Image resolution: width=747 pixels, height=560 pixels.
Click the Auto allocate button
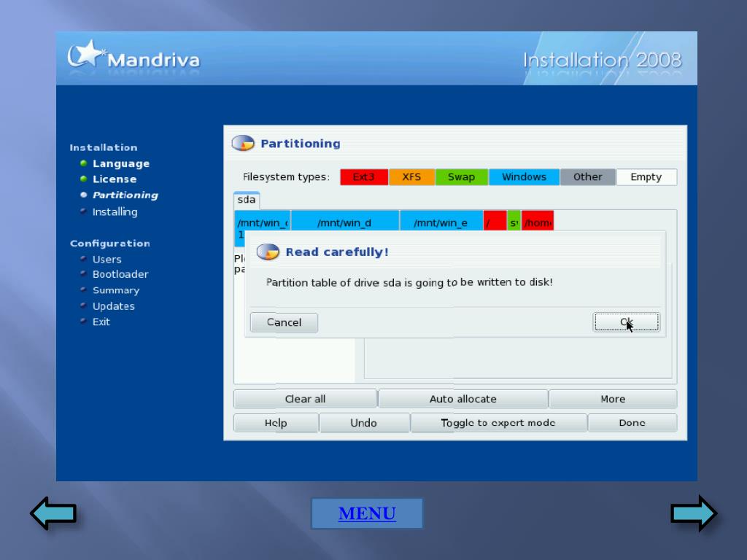[x=463, y=399]
